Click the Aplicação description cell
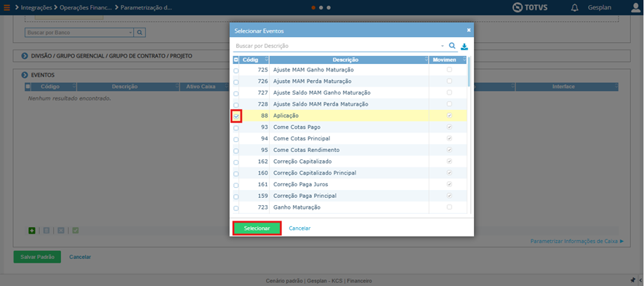Image resolution: width=644 pixels, height=286 pixels. point(349,116)
